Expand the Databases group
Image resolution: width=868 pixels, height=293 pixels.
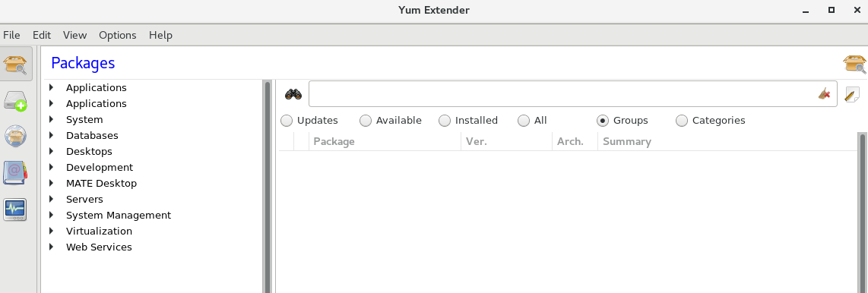pyautogui.click(x=52, y=135)
